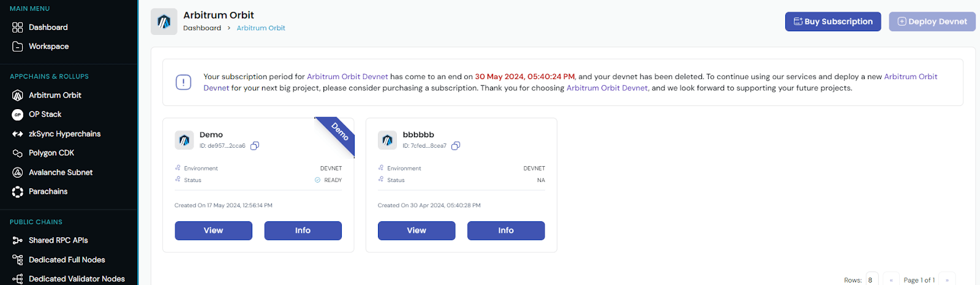Screen dimensions: 980x285
Task: Open Info for bbbbbb devnet
Action: (x=506, y=230)
